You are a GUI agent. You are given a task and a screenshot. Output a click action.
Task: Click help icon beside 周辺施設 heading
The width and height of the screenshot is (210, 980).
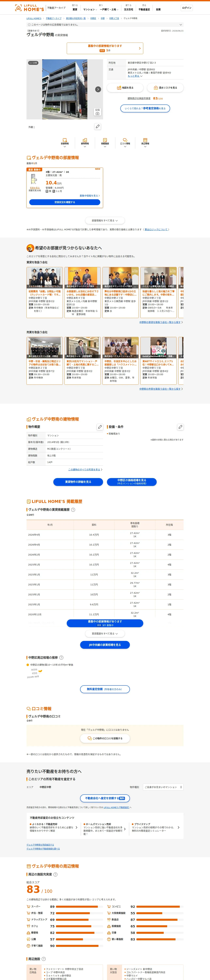point(44,959)
